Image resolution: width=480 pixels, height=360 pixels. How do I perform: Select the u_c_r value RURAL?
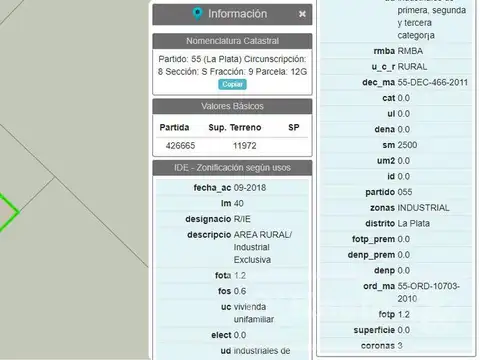pos(412,67)
